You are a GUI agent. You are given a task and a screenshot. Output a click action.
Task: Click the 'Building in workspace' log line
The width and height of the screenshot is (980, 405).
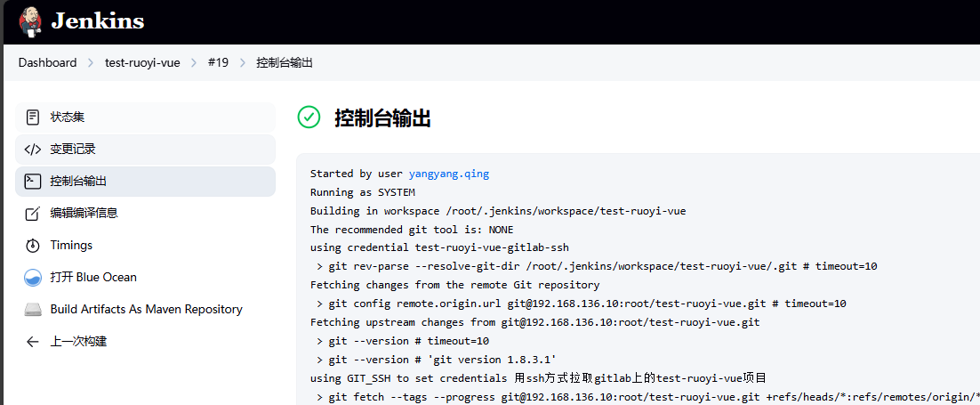point(498,211)
